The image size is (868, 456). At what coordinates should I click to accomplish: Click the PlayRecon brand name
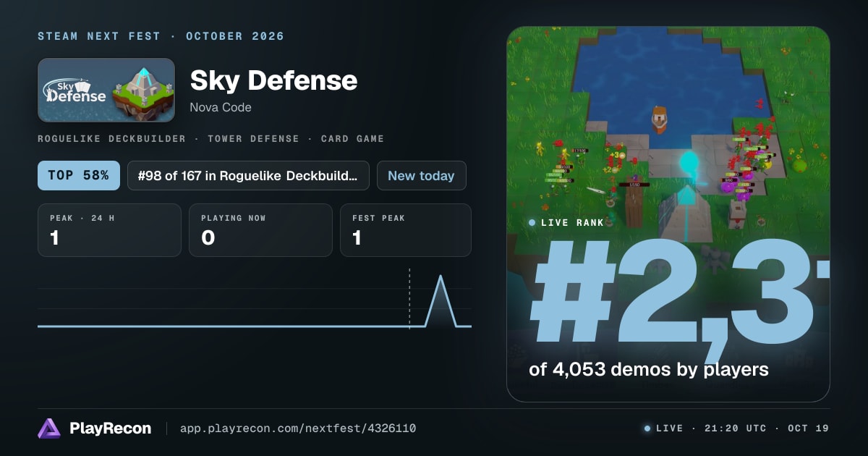point(111,428)
